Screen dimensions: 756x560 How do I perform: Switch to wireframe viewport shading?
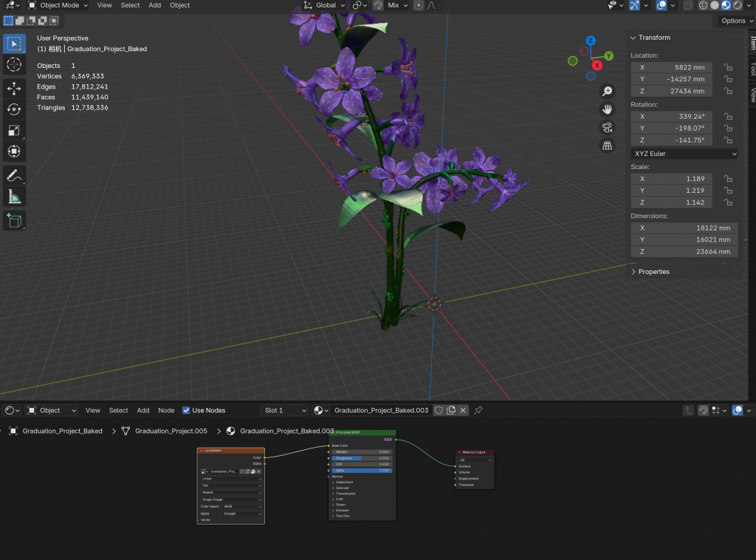click(704, 5)
